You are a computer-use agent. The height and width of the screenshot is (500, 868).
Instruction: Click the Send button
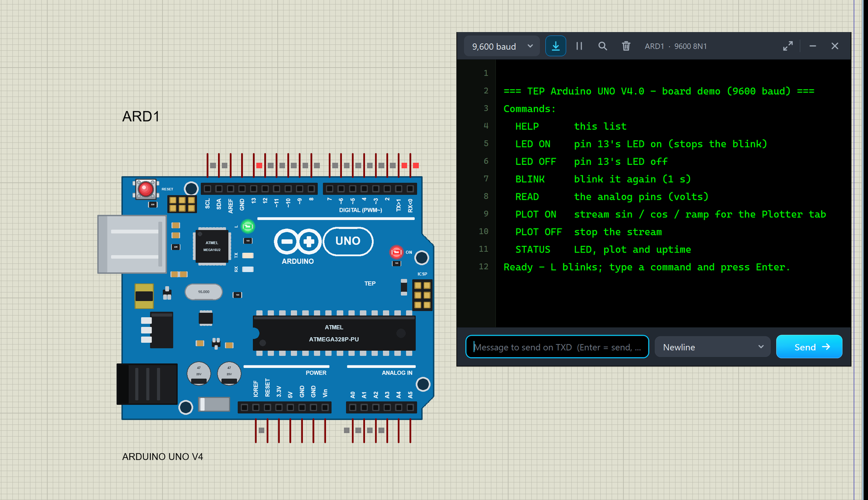809,347
